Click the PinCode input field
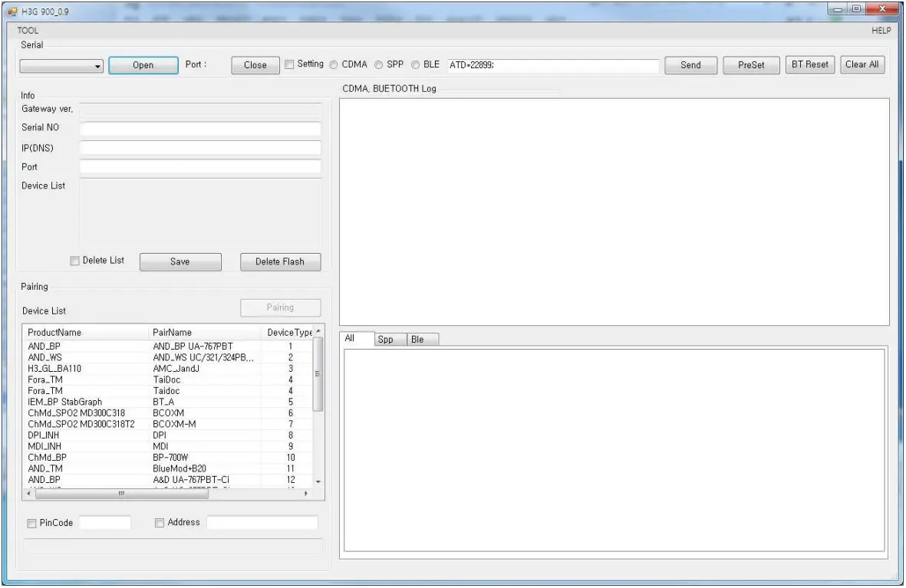Viewport: 906px width, 588px height. [104, 523]
